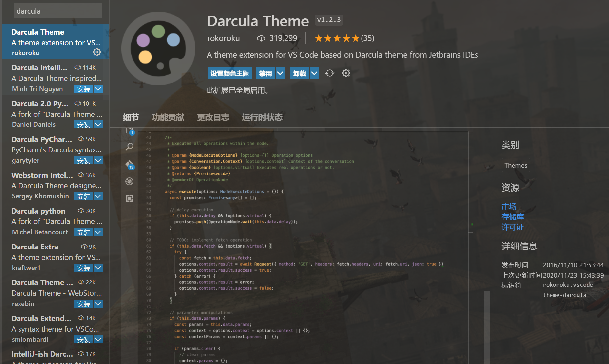This screenshot has width=609, height=364.
Task: Click download icon on Darcula PyCharm 59K
Action: 81,139
